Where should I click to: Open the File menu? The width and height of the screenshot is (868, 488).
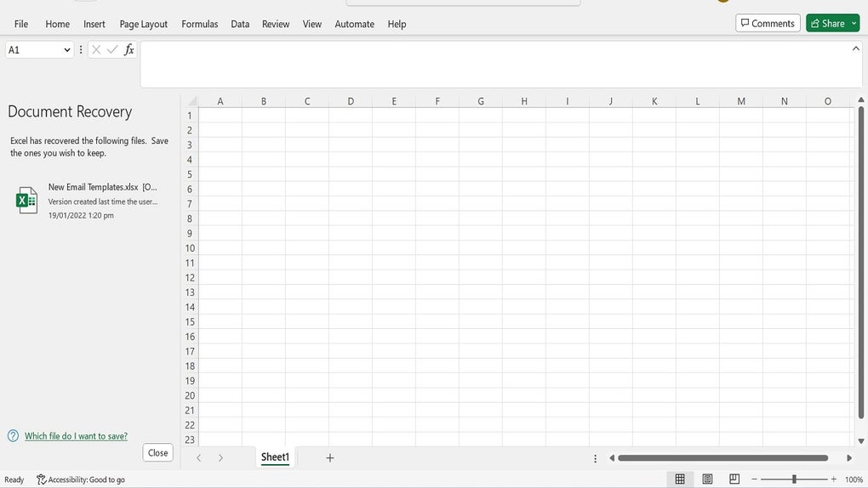21,24
